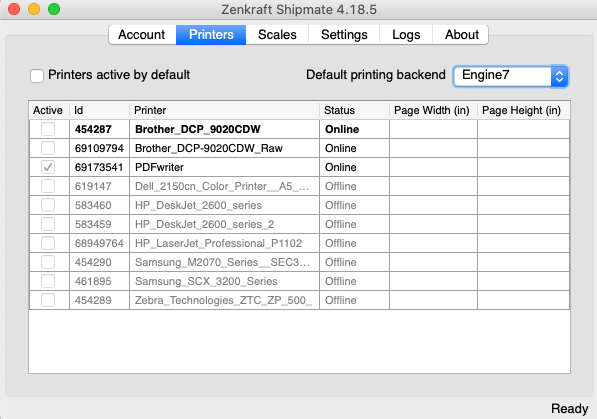This screenshot has width=597, height=419.
Task: Sort table by Id column header
Action: tap(99, 110)
